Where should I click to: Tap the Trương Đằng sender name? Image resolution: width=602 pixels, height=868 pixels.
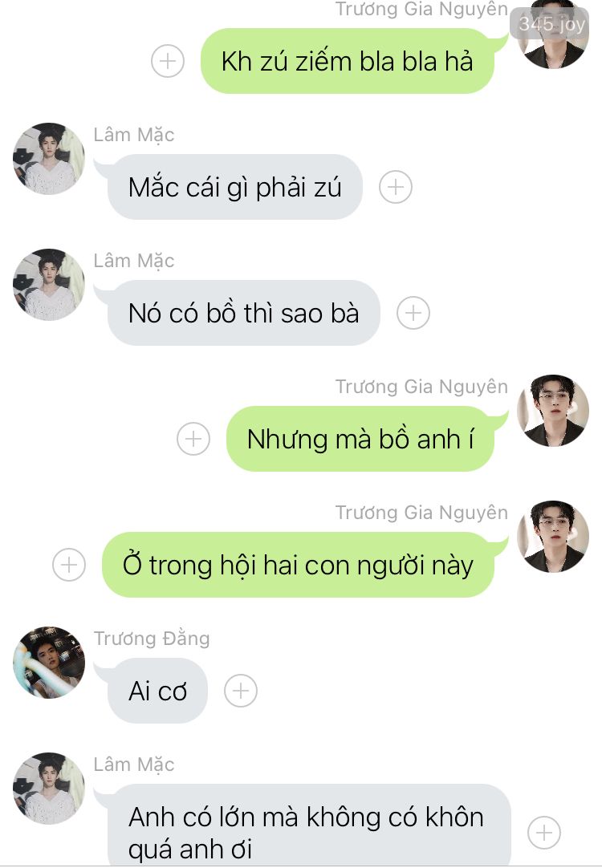point(151,639)
